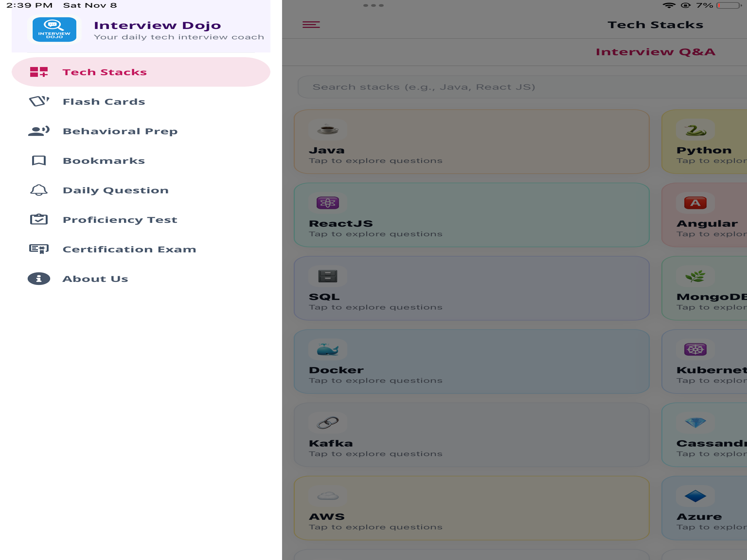Image resolution: width=747 pixels, height=560 pixels.
Task: Click the Behavioral Prep speaking person icon
Action: tap(39, 131)
